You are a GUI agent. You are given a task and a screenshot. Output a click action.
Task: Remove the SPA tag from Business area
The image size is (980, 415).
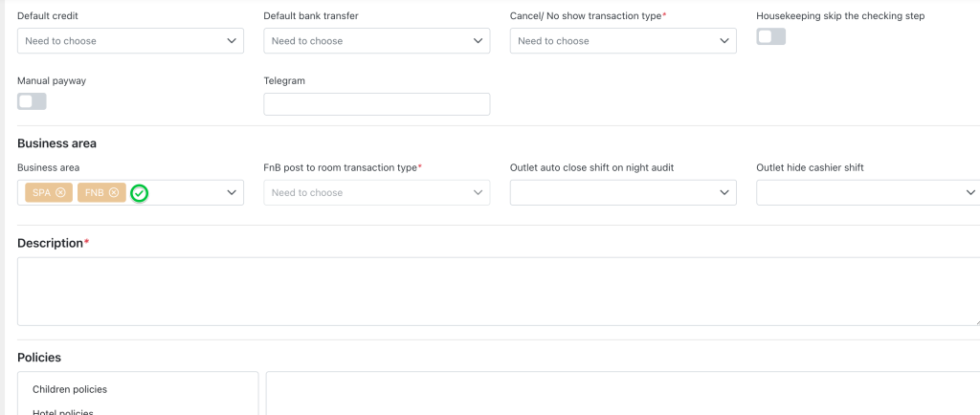coord(61,193)
